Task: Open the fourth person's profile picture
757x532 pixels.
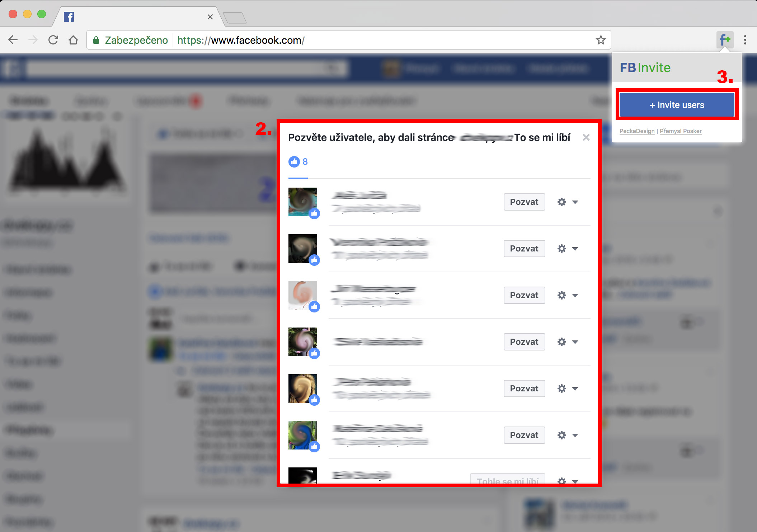Action: 303,342
